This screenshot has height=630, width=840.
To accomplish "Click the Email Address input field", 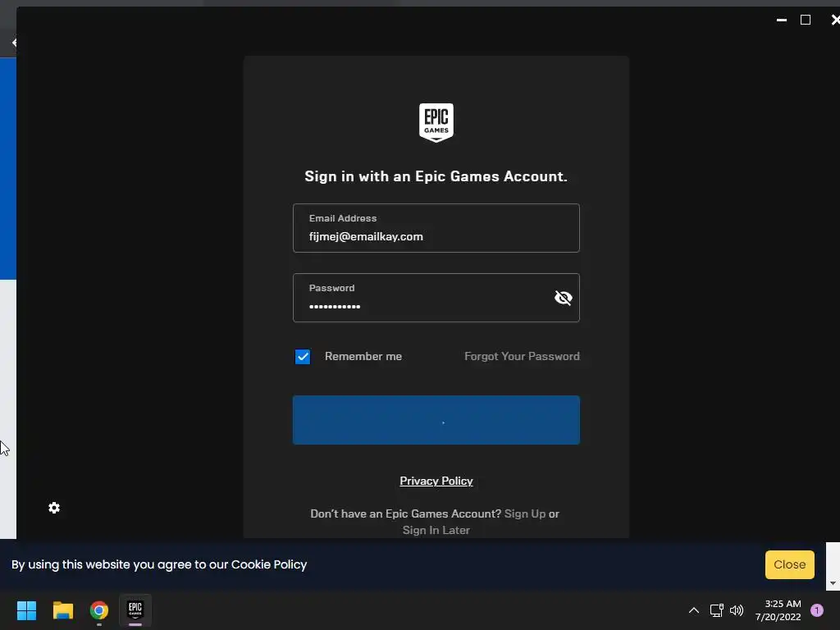I will click(436, 228).
